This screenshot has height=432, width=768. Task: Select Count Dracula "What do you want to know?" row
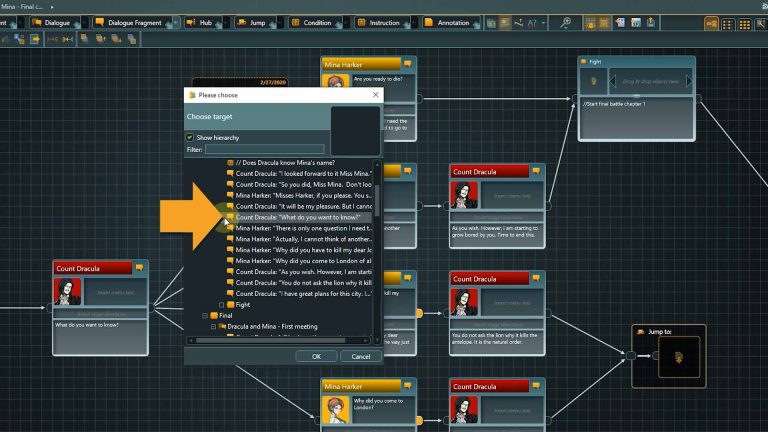click(299, 217)
